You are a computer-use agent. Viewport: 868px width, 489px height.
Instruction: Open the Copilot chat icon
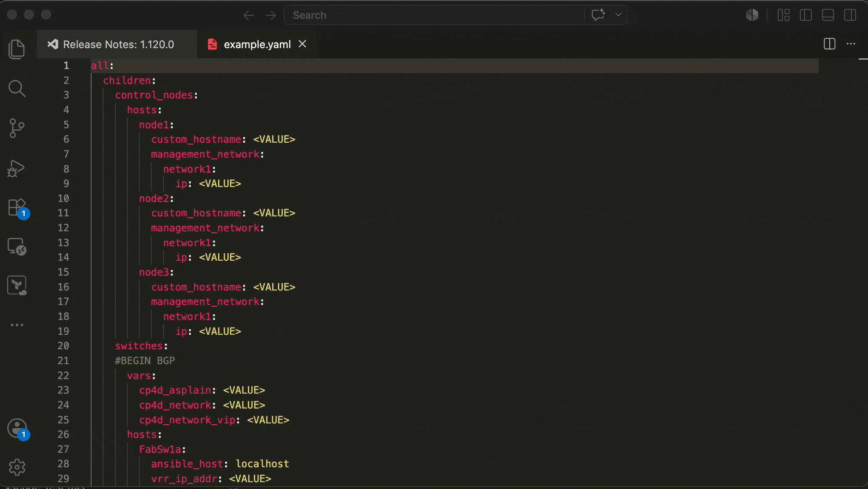[598, 15]
